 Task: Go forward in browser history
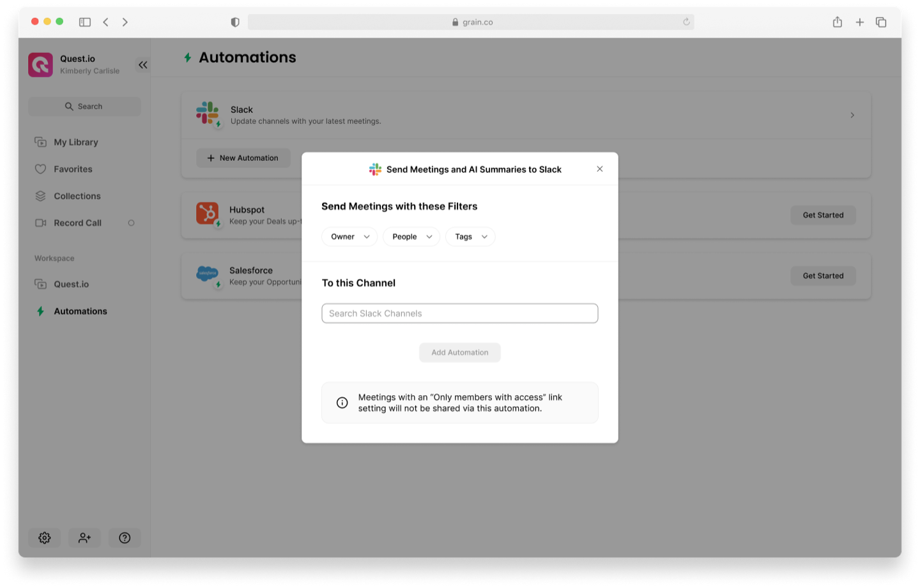pos(125,22)
